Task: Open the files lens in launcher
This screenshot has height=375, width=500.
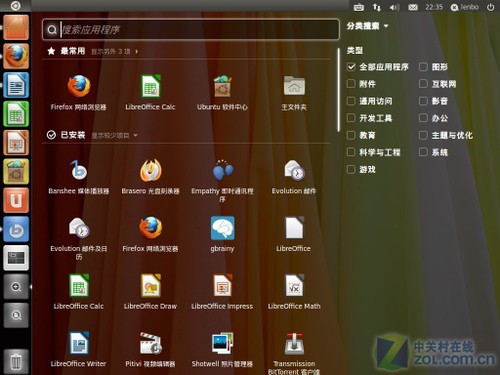Action: point(16,315)
